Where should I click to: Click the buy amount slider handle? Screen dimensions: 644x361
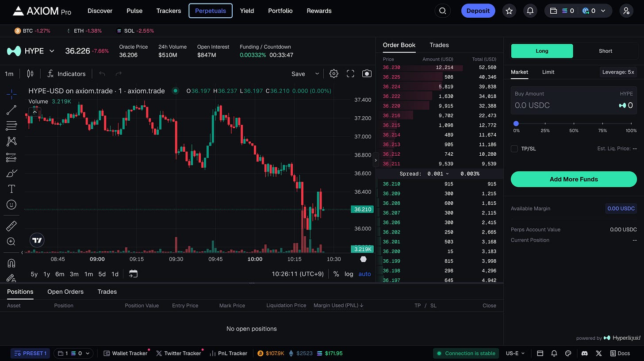[516, 124]
